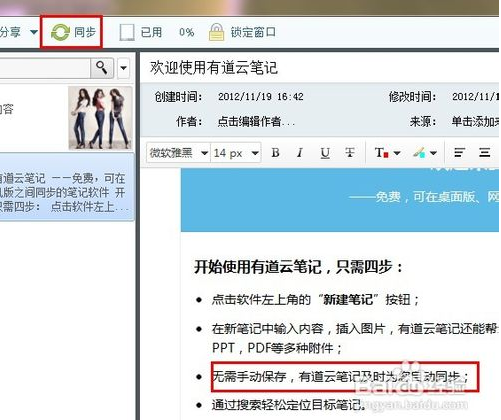Open the search options dropdown arrow

point(123,68)
